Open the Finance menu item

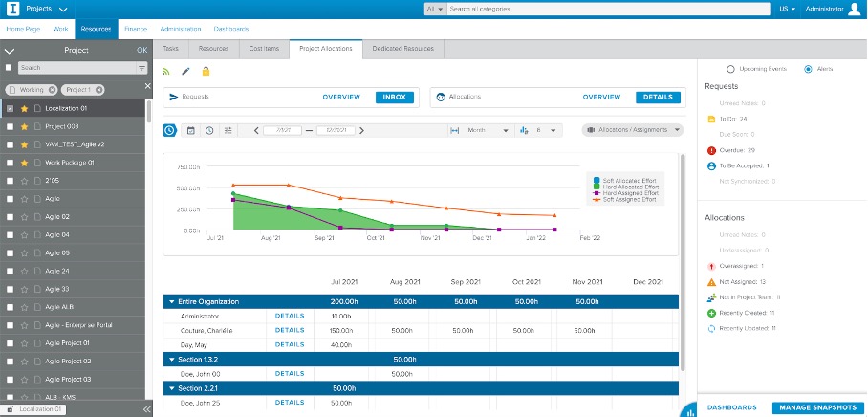coord(136,29)
